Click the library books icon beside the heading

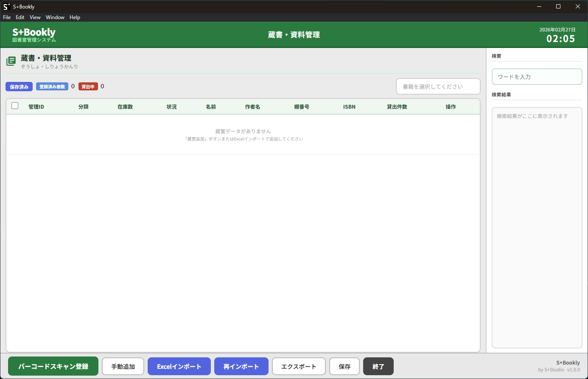click(11, 61)
